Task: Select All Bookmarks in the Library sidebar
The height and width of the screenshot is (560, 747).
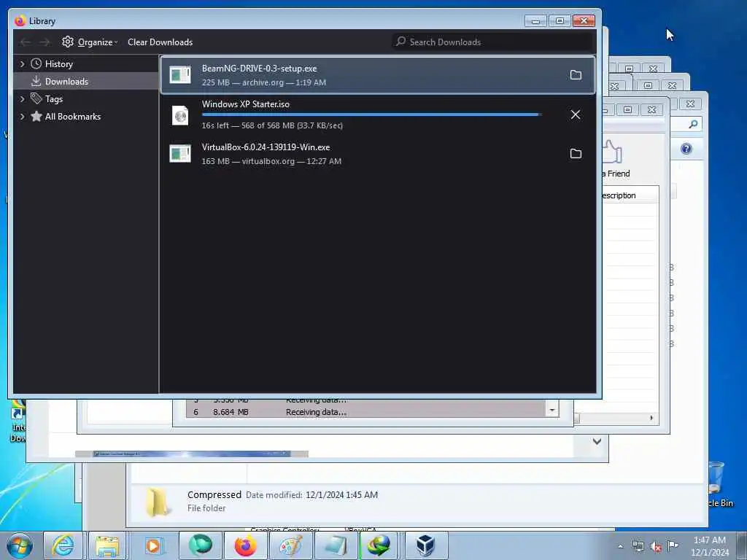Action: pyautogui.click(x=86, y=116)
